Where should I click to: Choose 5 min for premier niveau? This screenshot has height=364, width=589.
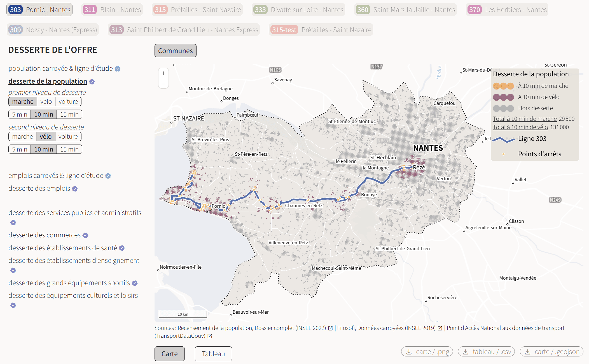coord(20,114)
